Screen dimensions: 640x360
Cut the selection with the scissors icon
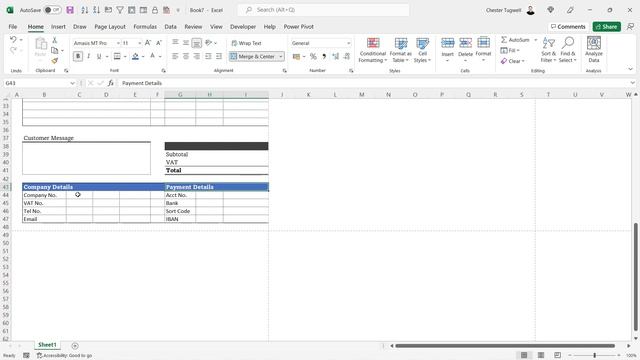[55, 40]
